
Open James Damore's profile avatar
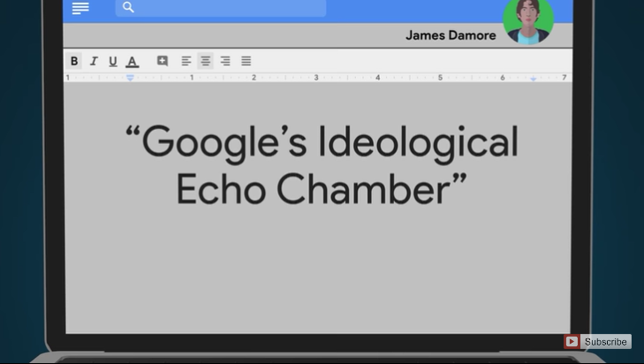point(528,19)
